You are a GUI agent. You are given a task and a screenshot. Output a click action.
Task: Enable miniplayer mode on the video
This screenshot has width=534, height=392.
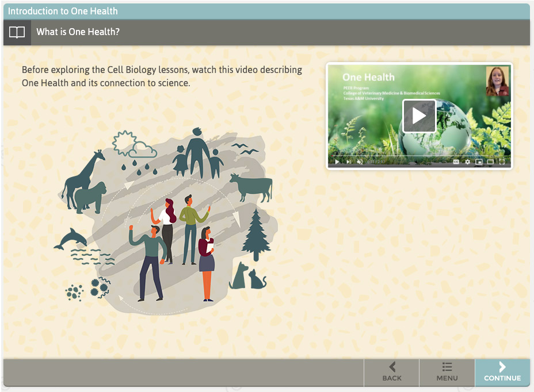tap(479, 162)
